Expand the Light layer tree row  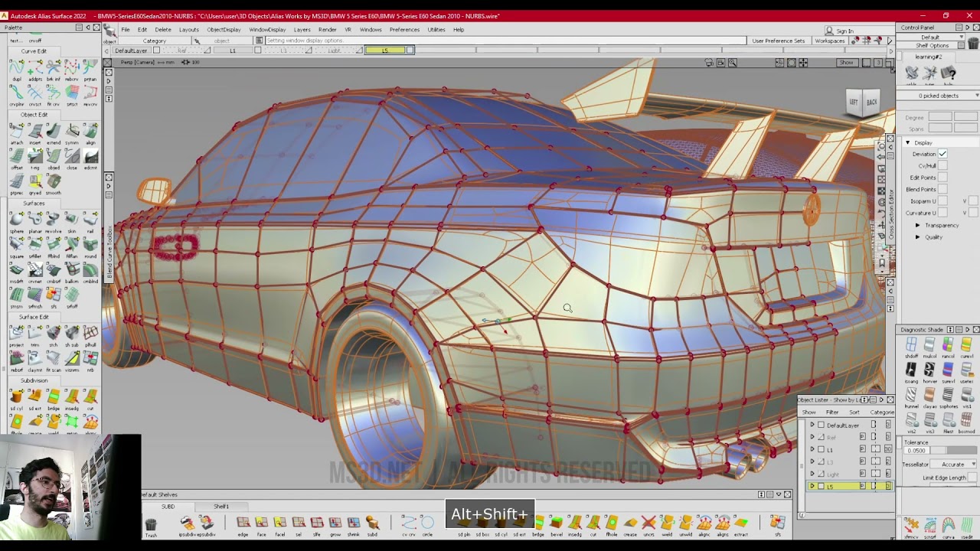(x=812, y=474)
